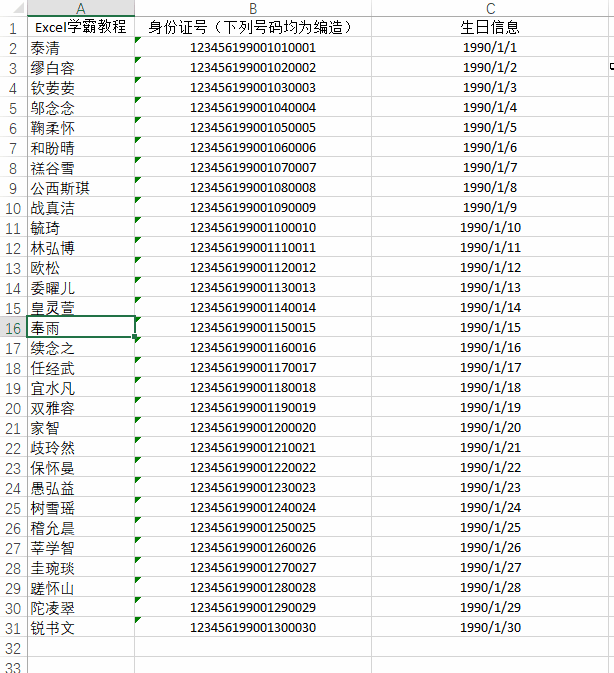Click the selected cell 奉雨

[x=81, y=327]
